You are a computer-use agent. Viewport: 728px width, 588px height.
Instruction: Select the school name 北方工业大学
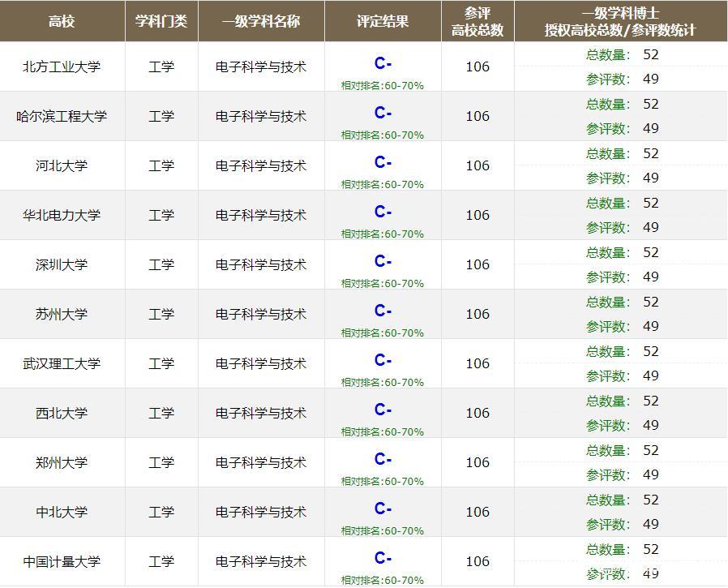[62, 67]
